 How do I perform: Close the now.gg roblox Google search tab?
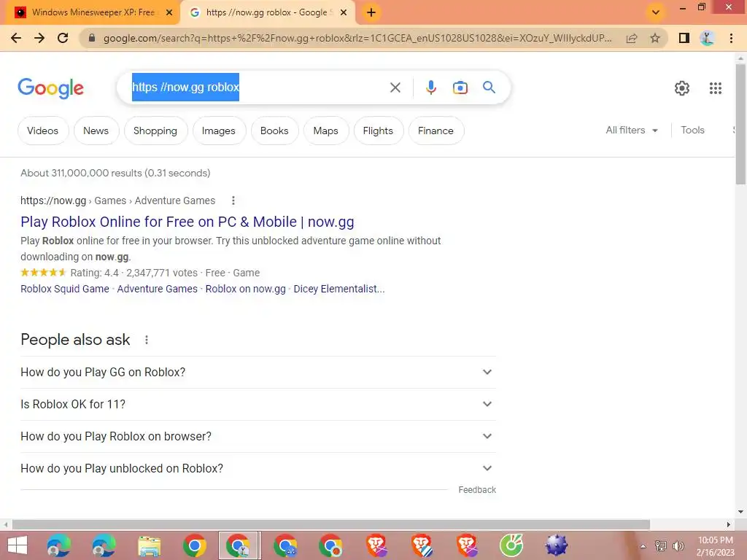(x=344, y=13)
